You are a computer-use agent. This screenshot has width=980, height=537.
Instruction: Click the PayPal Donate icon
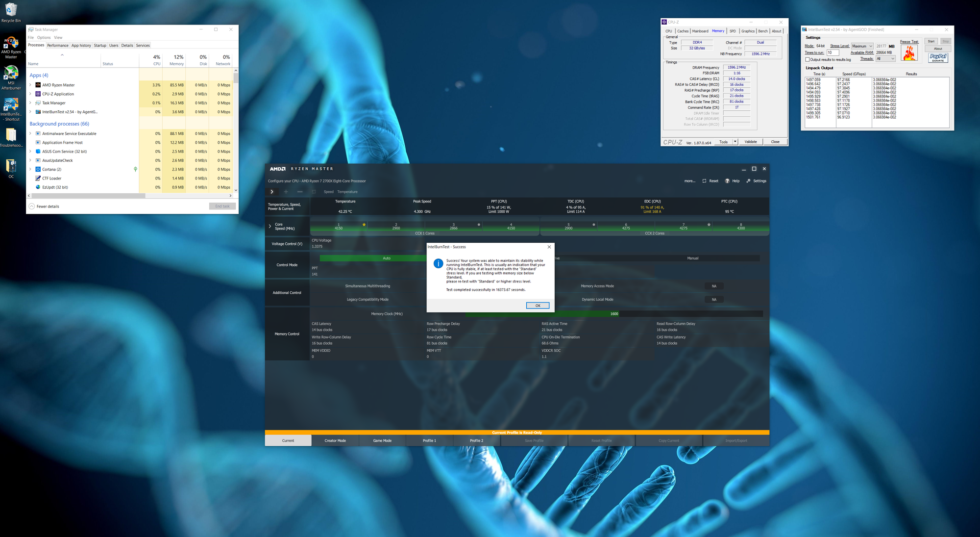[x=938, y=57]
